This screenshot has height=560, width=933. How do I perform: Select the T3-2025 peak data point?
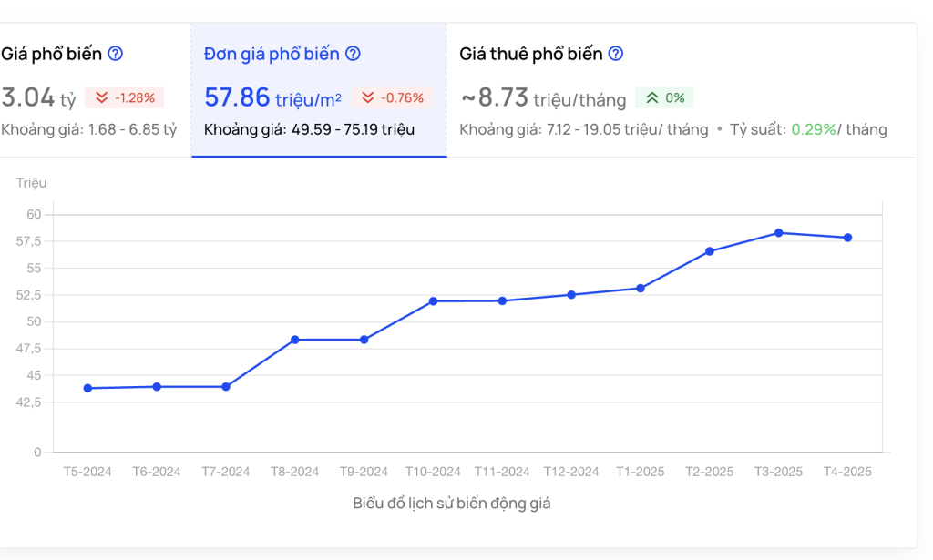coord(778,233)
